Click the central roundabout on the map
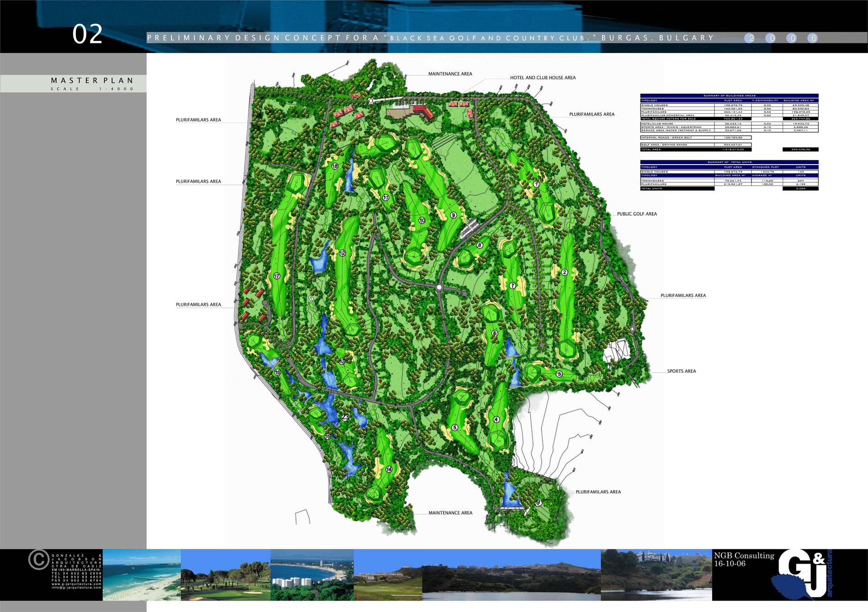The width and height of the screenshot is (868, 612). pyautogui.click(x=439, y=287)
